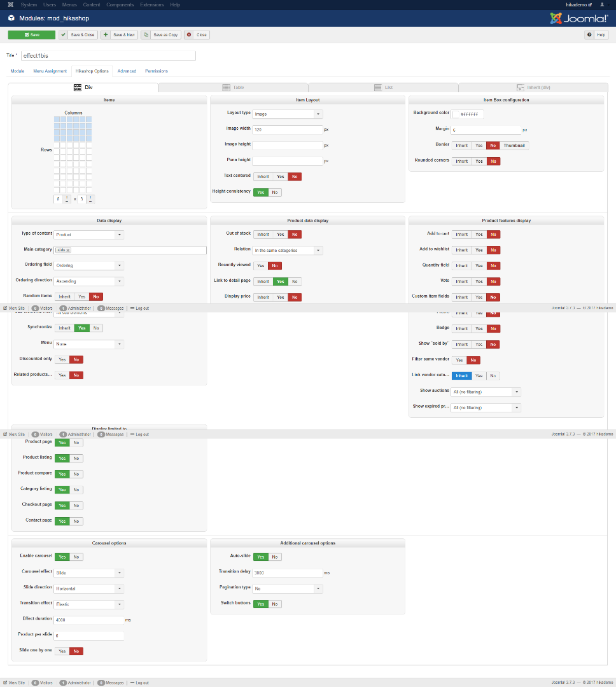Remove the Kids category tag
Image resolution: width=616 pixels, height=687 pixels.
(68, 250)
